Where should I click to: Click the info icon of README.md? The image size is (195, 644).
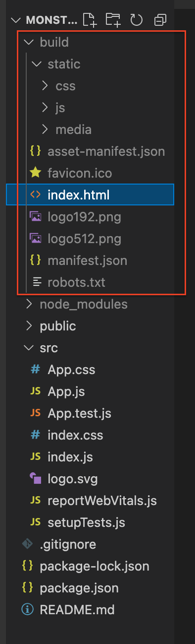28,610
